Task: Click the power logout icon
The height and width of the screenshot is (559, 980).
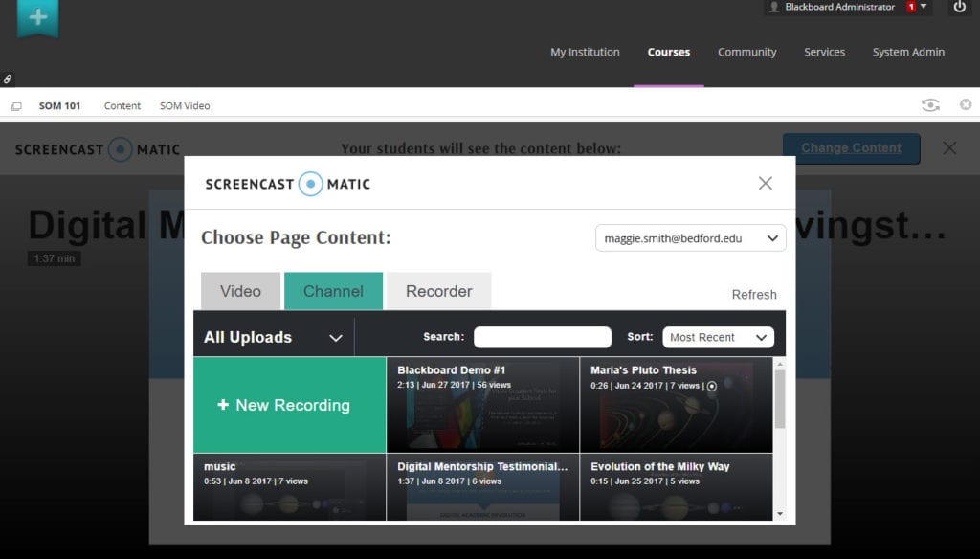Action: click(x=959, y=8)
